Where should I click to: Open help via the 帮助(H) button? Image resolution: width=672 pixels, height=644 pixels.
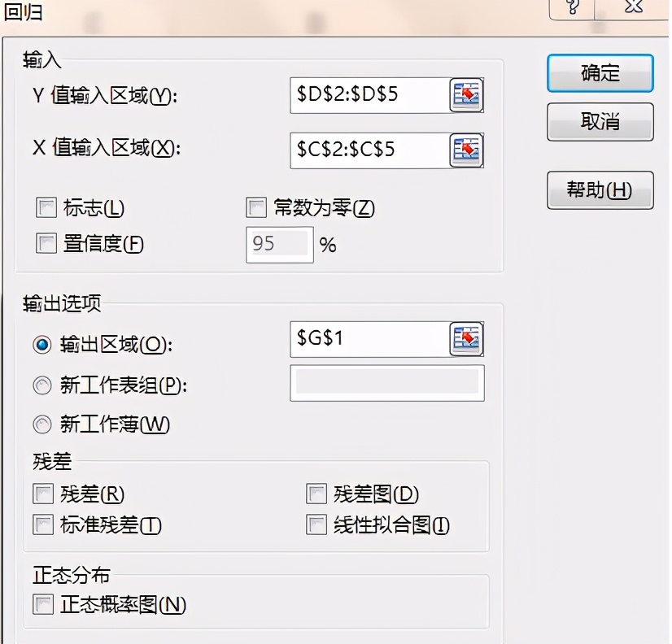pyautogui.click(x=600, y=190)
